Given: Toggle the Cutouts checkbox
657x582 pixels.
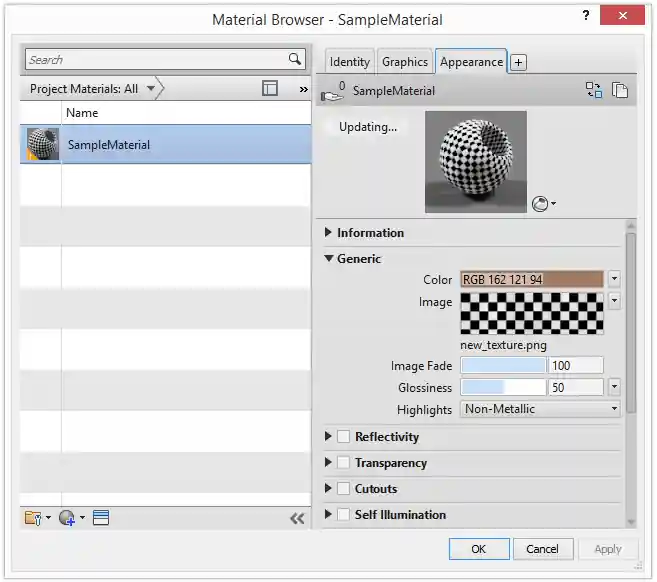Looking at the screenshot, I should click(343, 489).
